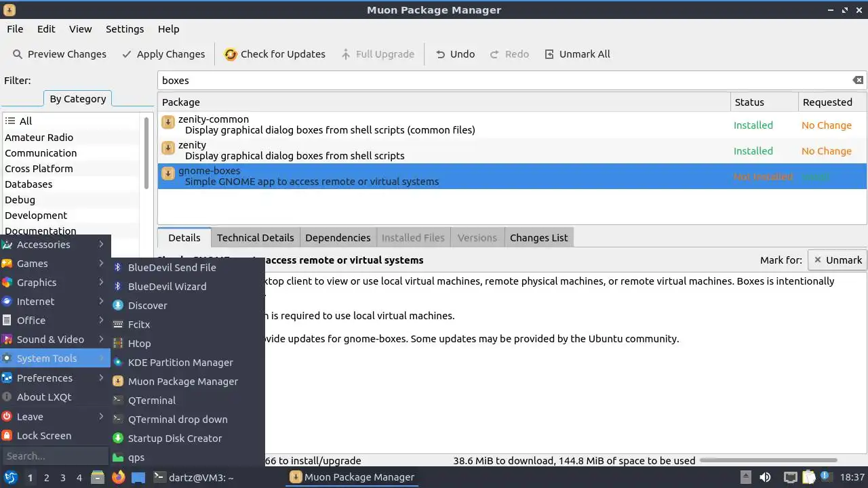Expand the Office submenu
Screen dimensions: 868x488
tap(55, 321)
